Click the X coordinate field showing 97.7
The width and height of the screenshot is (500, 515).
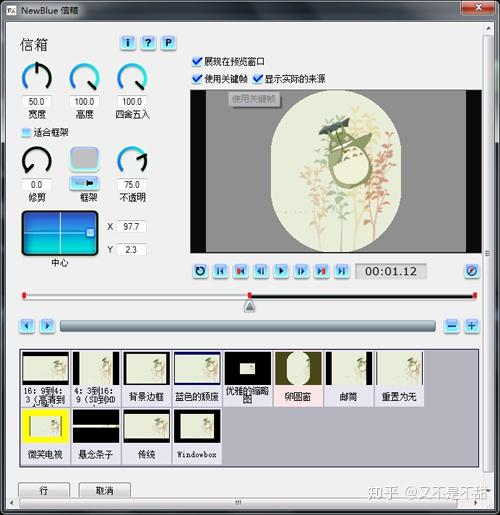[x=131, y=227]
